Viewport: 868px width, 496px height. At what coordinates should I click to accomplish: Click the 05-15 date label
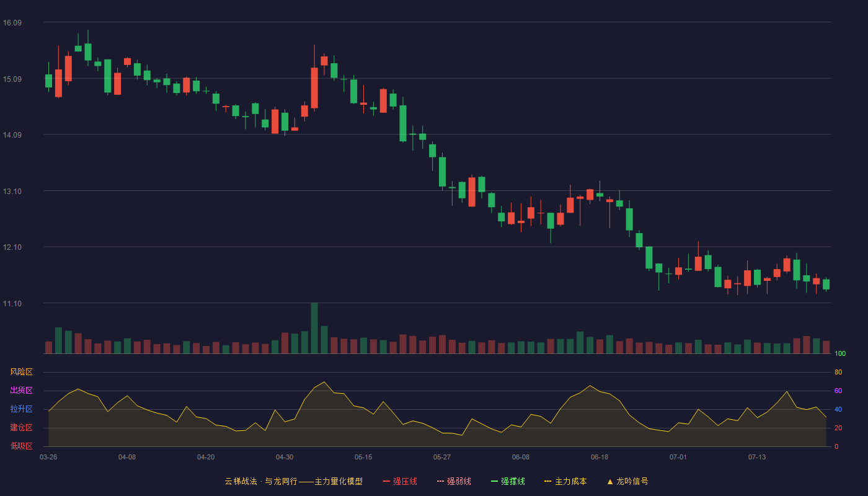click(363, 457)
